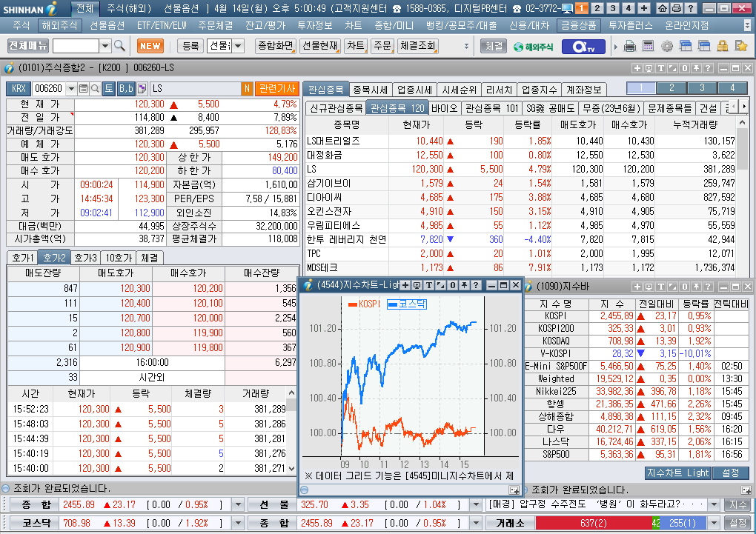Screen dimensions: 756x534
Task: Click the T icon in 주식종합2 title bar
Action: pyautogui.click(x=661, y=68)
